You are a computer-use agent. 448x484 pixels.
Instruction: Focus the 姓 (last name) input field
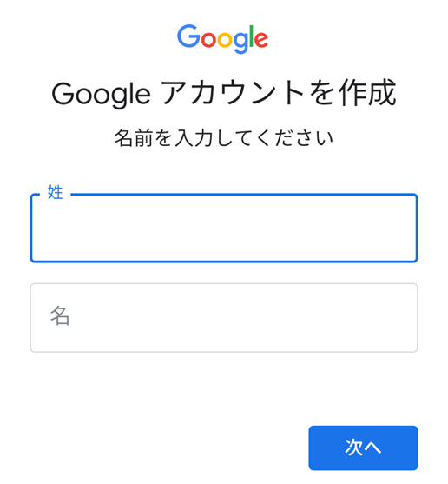pyautogui.click(x=224, y=229)
